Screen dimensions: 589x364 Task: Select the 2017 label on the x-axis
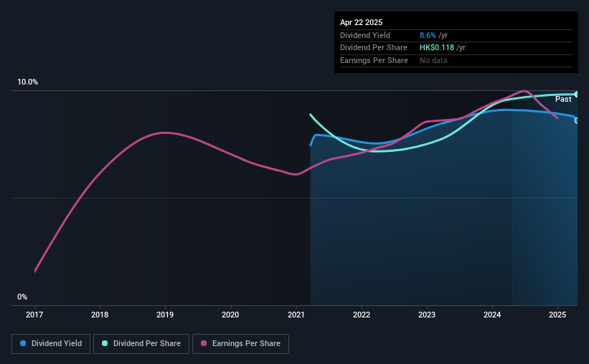[34, 315]
